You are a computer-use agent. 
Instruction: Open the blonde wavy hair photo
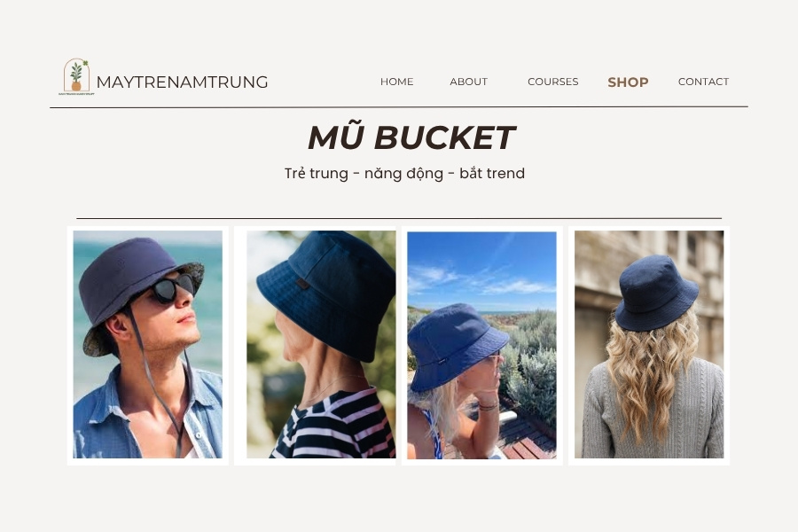coord(649,345)
